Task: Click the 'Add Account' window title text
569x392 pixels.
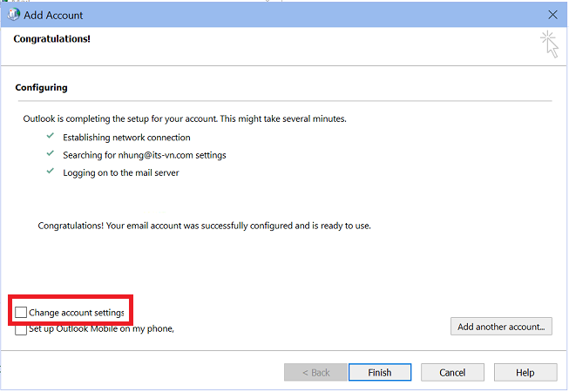Action: click(53, 15)
